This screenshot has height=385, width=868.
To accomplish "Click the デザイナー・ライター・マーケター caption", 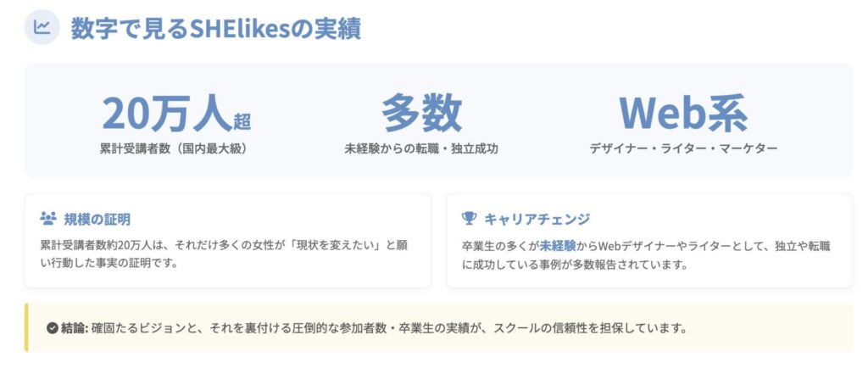I will (683, 148).
